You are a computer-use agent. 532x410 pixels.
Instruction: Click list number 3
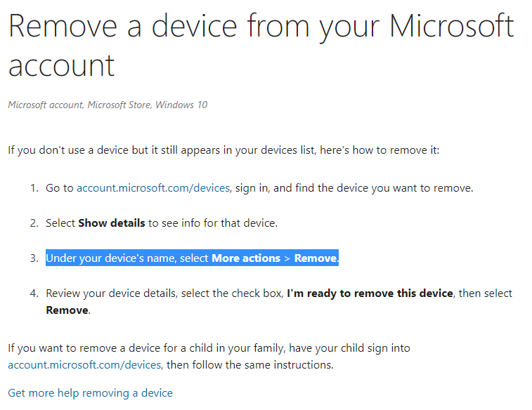(x=34, y=258)
